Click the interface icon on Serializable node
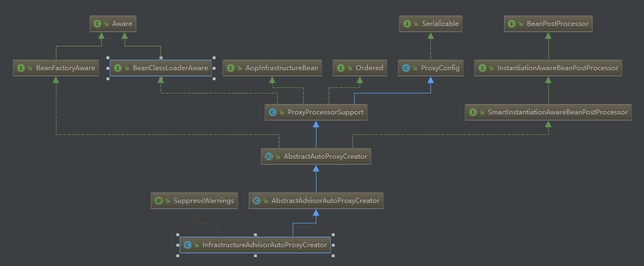 click(x=407, y=24)
